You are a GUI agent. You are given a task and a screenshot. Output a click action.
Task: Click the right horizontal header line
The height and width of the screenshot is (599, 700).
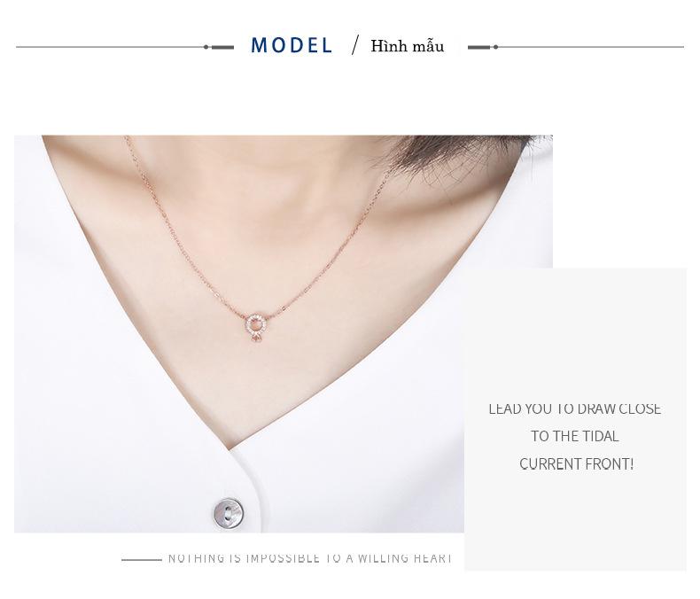[591, 47]
